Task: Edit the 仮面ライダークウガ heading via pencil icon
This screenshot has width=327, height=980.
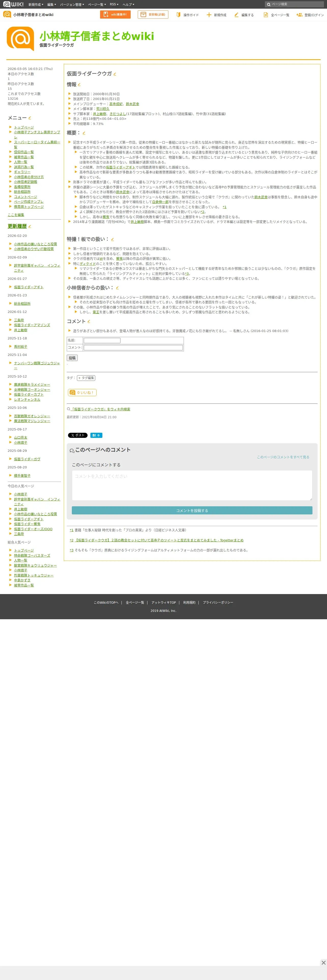Action: [x=115, y=74]
